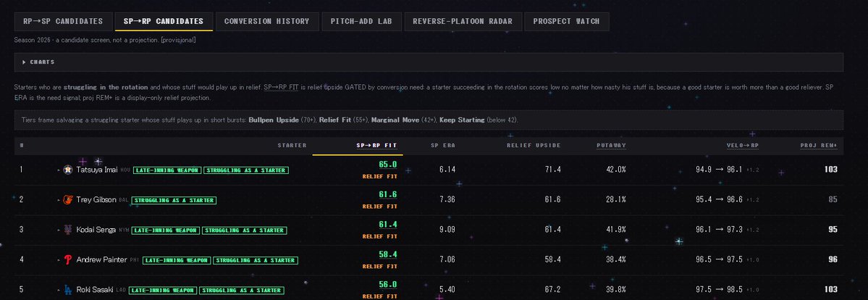The image size is (868, 300).
Task: Click the Dodgers logo next to Roki Sasaki
Action: tap(67, 289)
